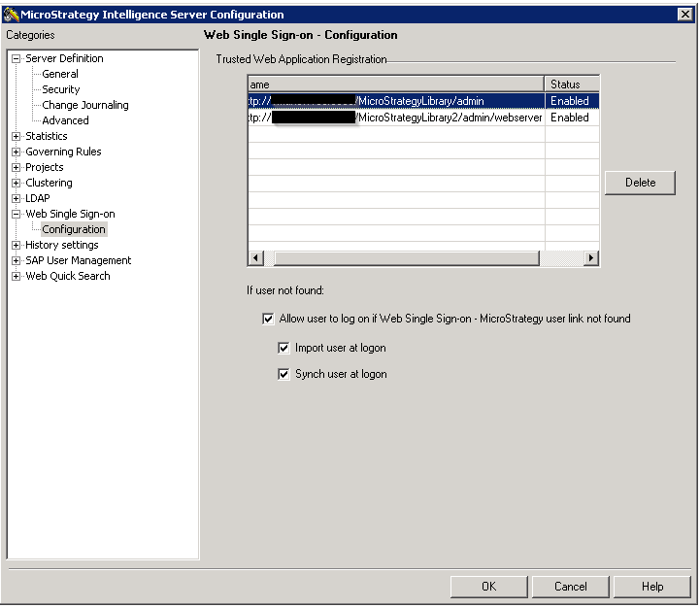Image resolution: width=700 pixels, height=608 pixels.
Task: Toggle Import user at logon checkbox
Action: click(283, 348)
